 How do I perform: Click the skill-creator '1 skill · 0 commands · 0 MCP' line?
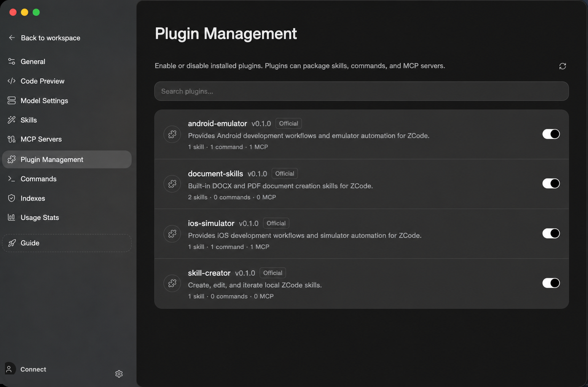(231, 297)
